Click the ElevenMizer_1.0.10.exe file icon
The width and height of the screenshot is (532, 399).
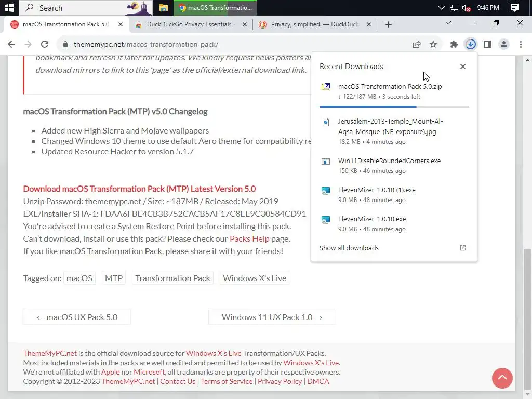[326, 220]
